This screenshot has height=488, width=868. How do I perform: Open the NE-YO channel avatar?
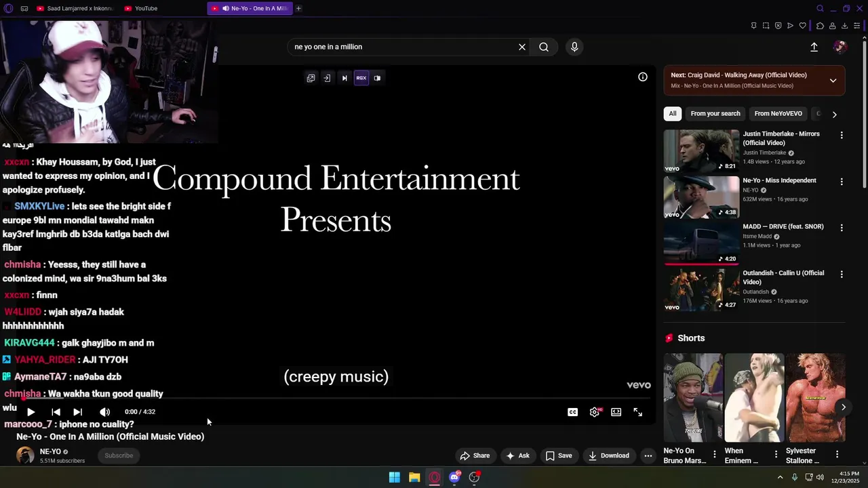click(x=25, y=455)
